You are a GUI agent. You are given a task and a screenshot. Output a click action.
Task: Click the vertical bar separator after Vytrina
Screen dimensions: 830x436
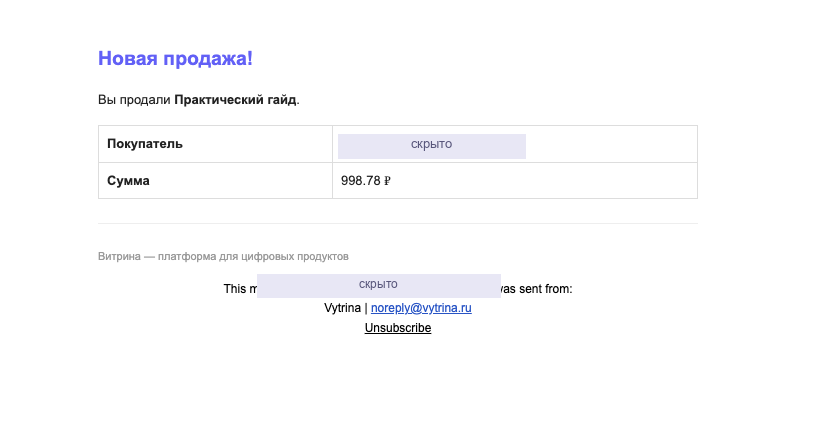pyautogui.click(x=366, y=308)
